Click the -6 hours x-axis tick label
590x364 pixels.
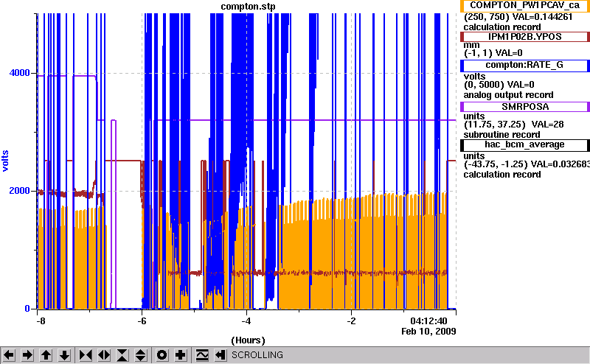[x=142, y=321]
